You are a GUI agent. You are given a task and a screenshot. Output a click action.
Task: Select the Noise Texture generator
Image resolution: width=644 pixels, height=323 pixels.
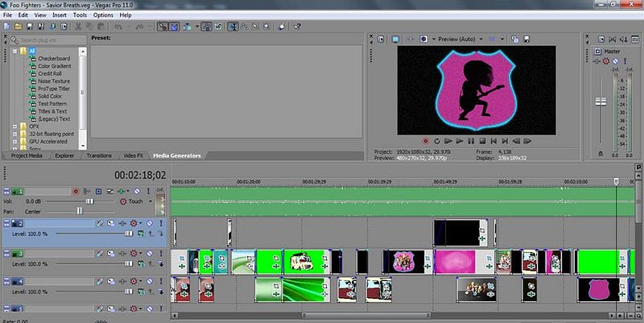pyautogui.click(x=54, y=81)
